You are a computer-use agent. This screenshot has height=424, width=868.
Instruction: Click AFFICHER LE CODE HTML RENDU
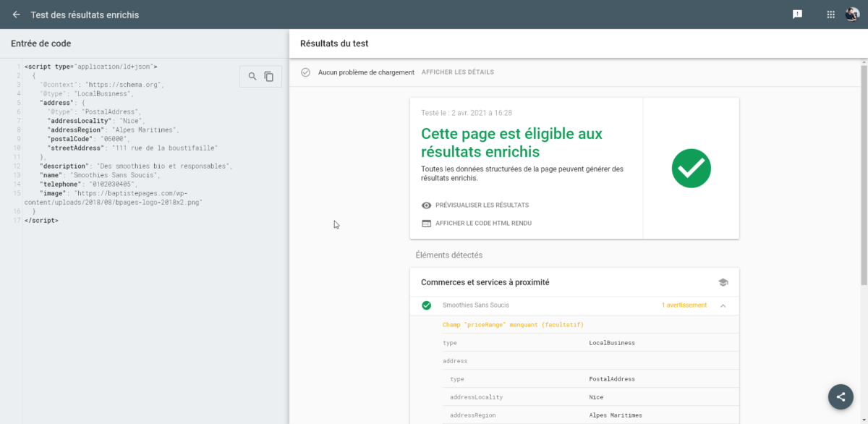[483, 224]
